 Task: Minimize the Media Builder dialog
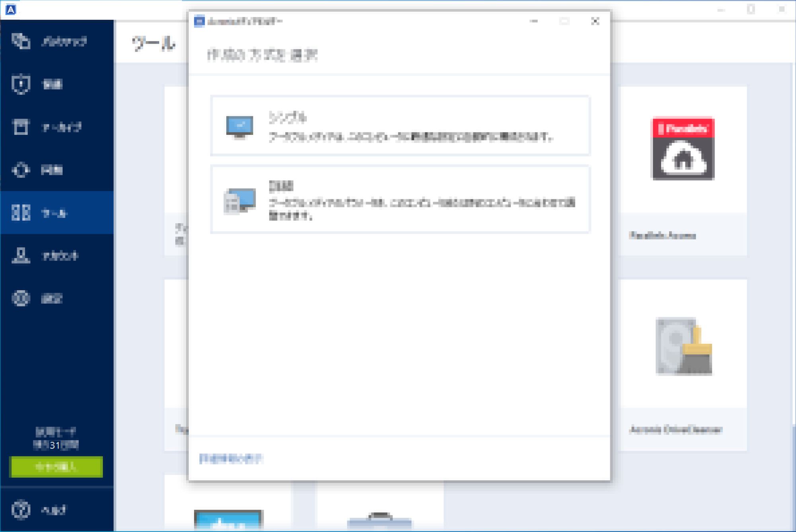coord(534,21)
